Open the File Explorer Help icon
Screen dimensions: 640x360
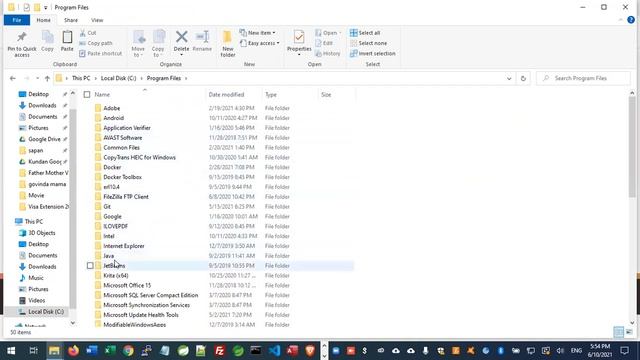click(x=631, y=20)
